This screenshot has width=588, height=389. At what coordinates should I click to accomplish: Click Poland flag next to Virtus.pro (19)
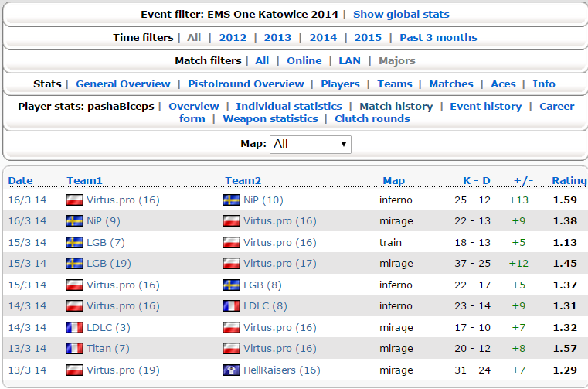[x=74, y=370]
